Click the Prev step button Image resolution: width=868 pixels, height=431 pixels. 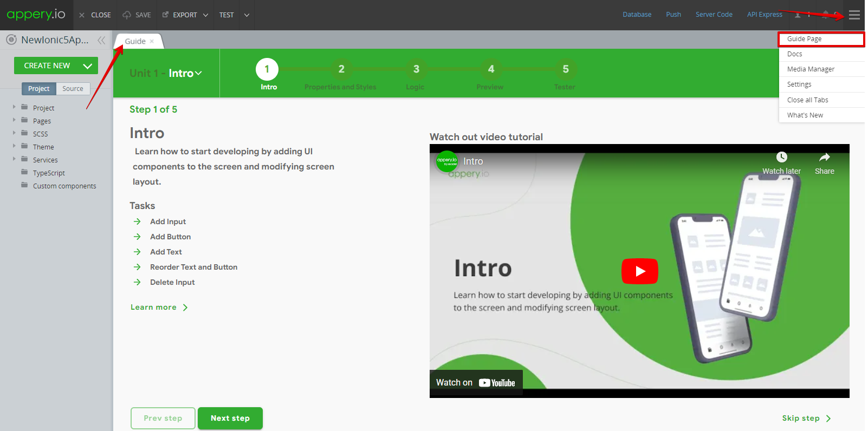pyautogui.click(x=163, y=418)
